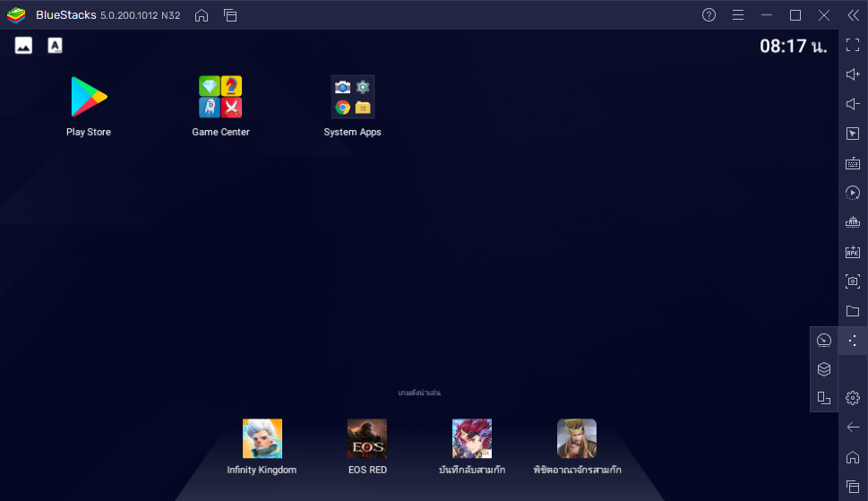Launch the บันทึกลับสามก๊ก game
This screenshot has height=501, width=868.
click(472, 438)
